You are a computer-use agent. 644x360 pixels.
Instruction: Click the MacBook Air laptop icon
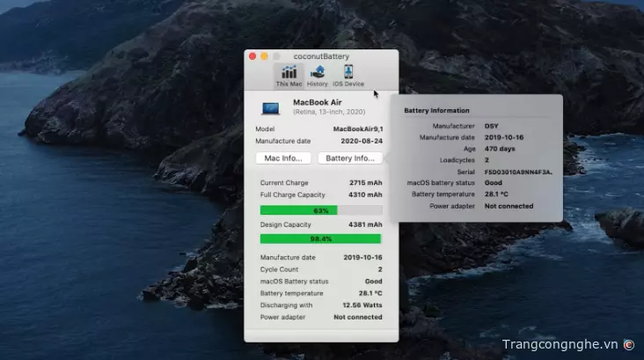click(271, 108)
